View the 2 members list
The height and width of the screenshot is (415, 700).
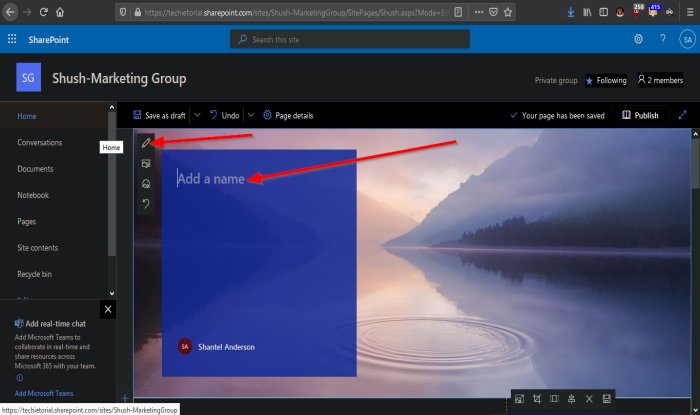[660, 80]
